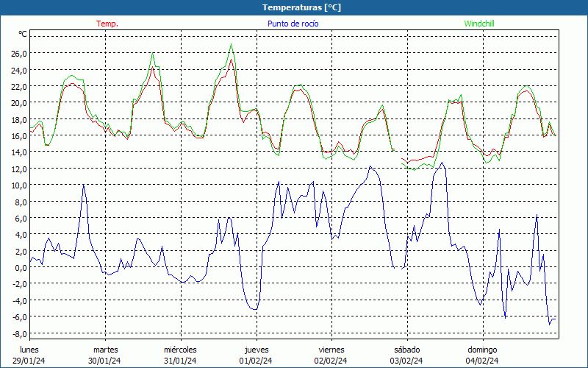Click the lunes day label

29,350
